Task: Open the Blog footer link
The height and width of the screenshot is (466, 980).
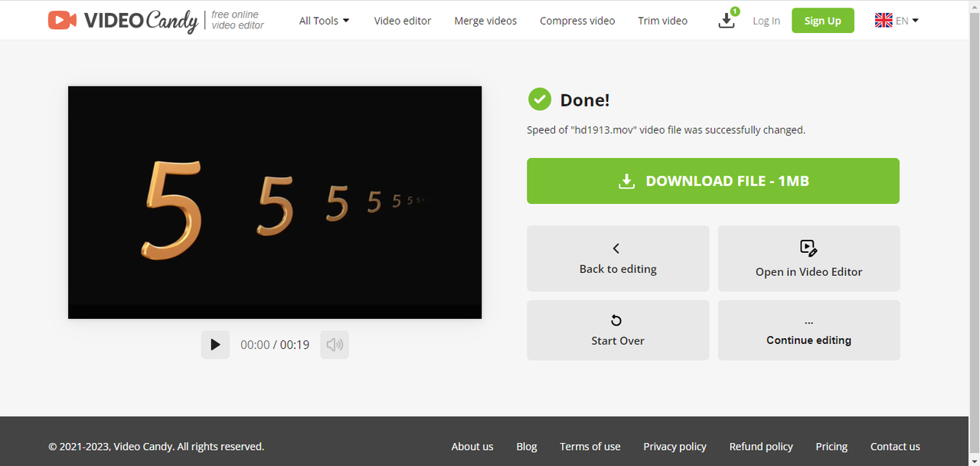Action: (527, 446)
